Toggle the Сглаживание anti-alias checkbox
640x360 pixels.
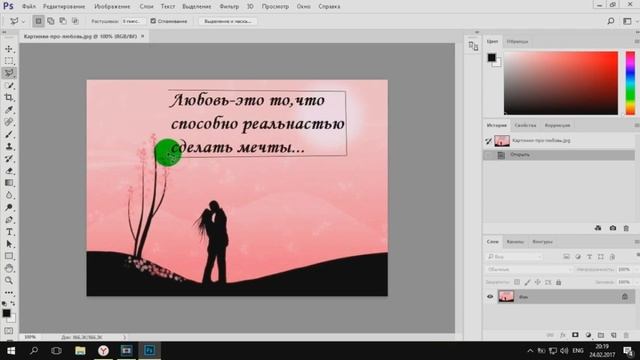[153, 21]
